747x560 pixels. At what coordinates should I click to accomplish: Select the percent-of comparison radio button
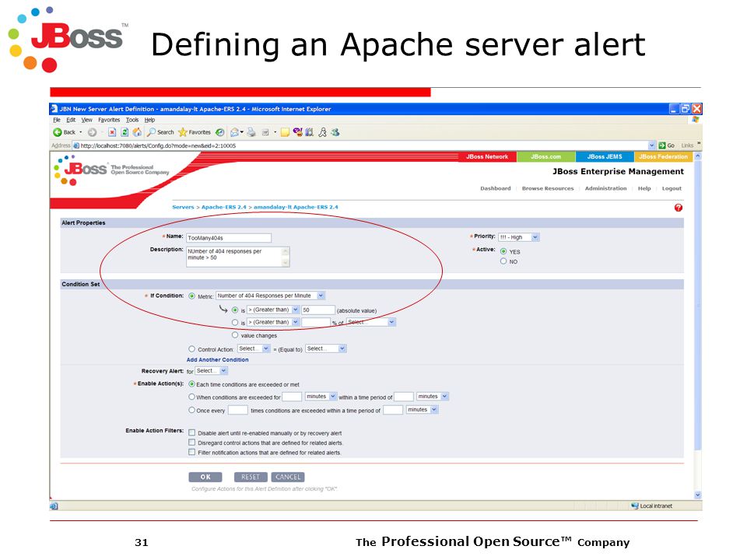pyautogui.click(x=235, y=322)
